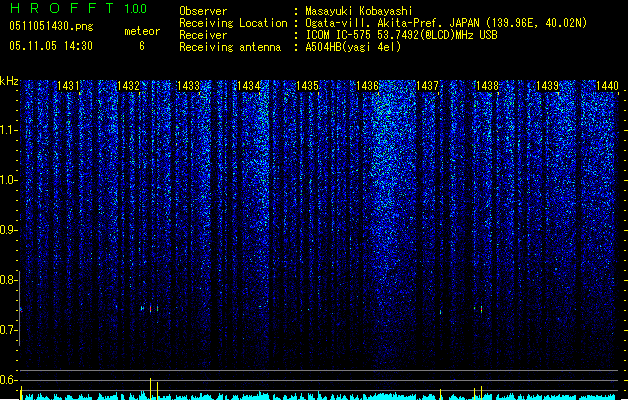The width and height of the screenshot is (629, 400).
Task: Click the 0.8 kHz frequency axis label
Action: tap(8, 280)
